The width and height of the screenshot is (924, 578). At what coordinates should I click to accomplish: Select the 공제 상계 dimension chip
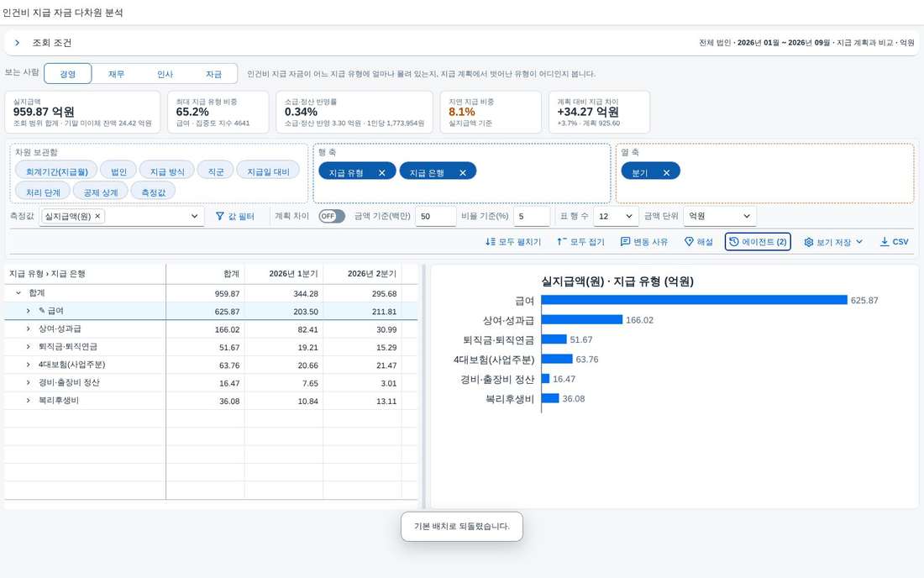[x=101, y=192]
